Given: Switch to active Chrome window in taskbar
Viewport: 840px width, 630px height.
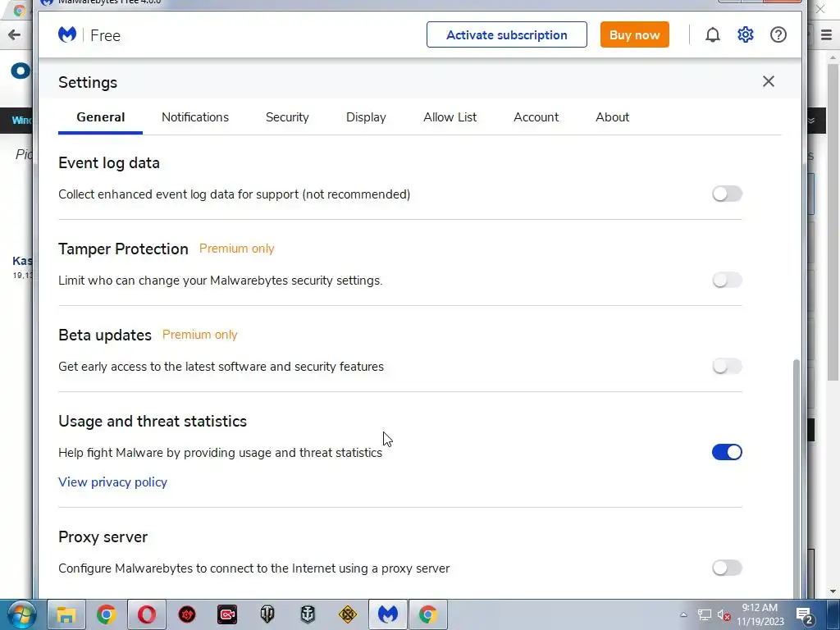Looking at the screenshot, I should [428, 614].
